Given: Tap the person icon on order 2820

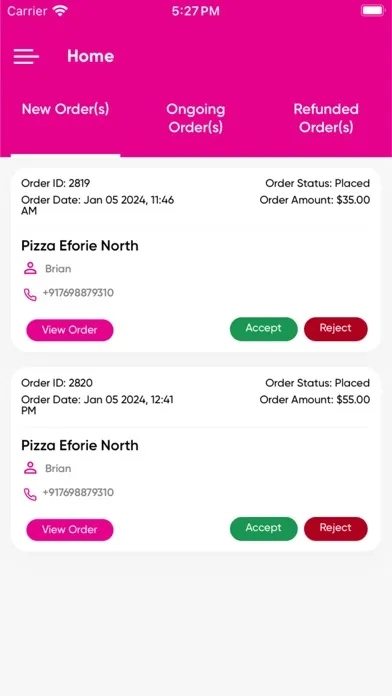Looking at the screenshot, I should pyautogui.click(x=30, y=468).
